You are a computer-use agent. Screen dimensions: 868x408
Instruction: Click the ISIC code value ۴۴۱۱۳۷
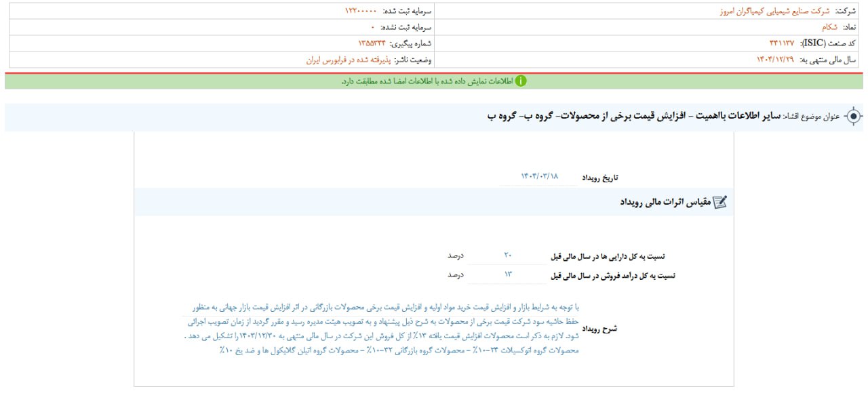pos(781,43)
